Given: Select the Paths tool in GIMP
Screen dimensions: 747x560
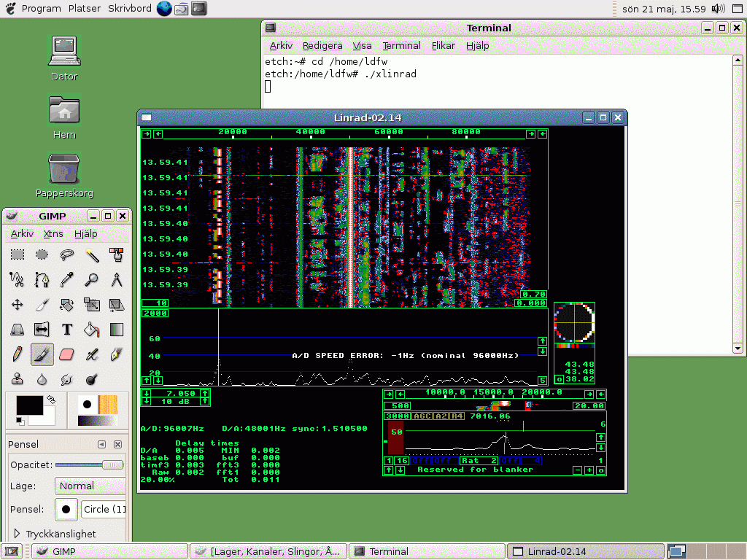Looking at the screenshot, I should point(42,279).
